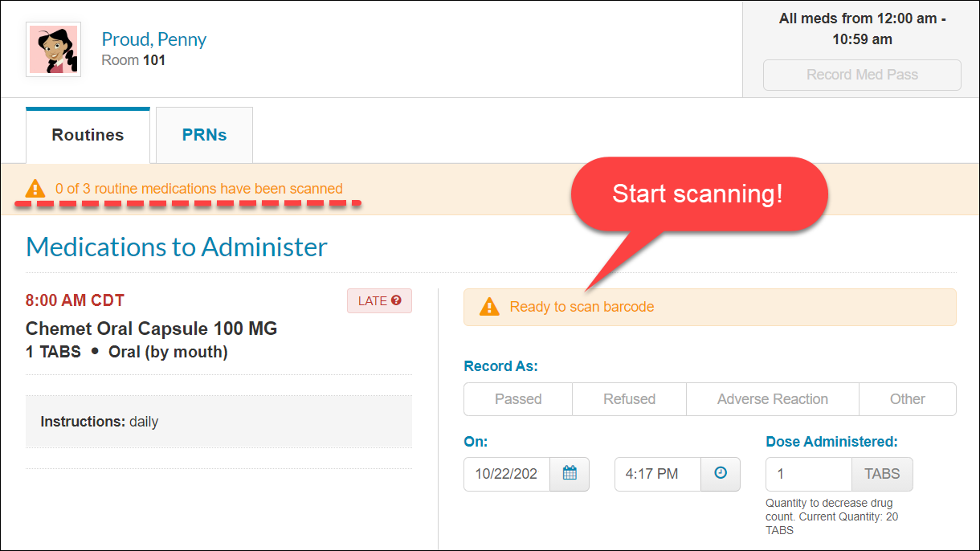Open the clock time picker icon
This screenshot has width=980, height=551.
(721, 474)
